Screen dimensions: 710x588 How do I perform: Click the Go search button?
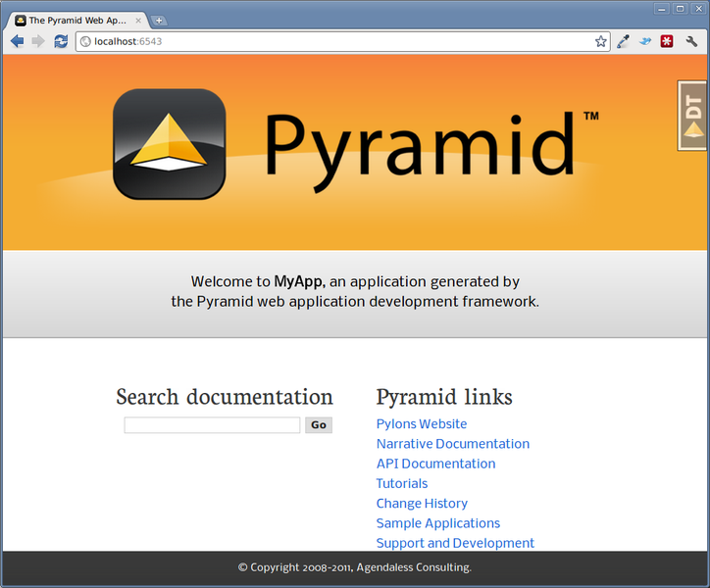[x=319, y=425]
